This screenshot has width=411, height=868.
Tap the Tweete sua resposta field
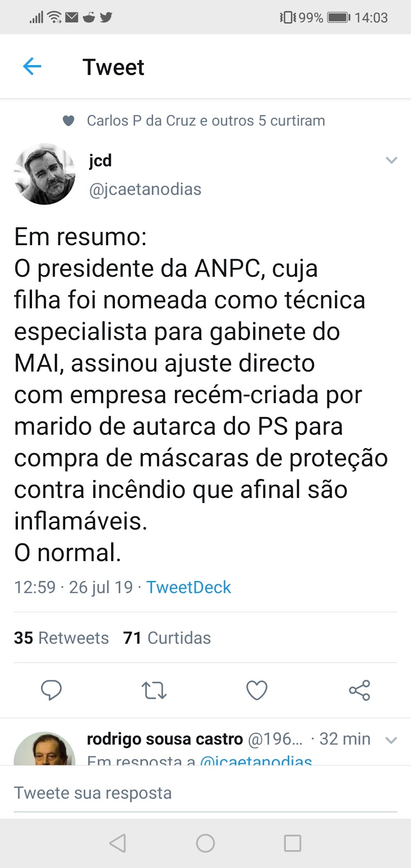(206, 793)
